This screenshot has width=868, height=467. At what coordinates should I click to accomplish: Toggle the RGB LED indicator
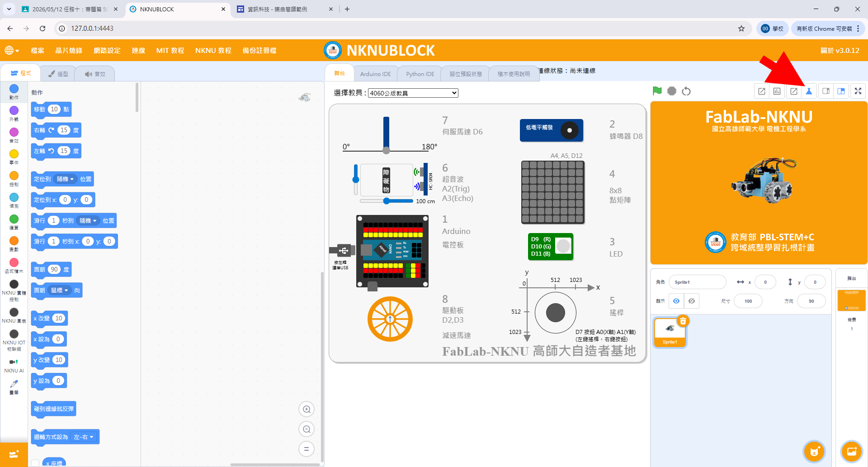point(563,247)
